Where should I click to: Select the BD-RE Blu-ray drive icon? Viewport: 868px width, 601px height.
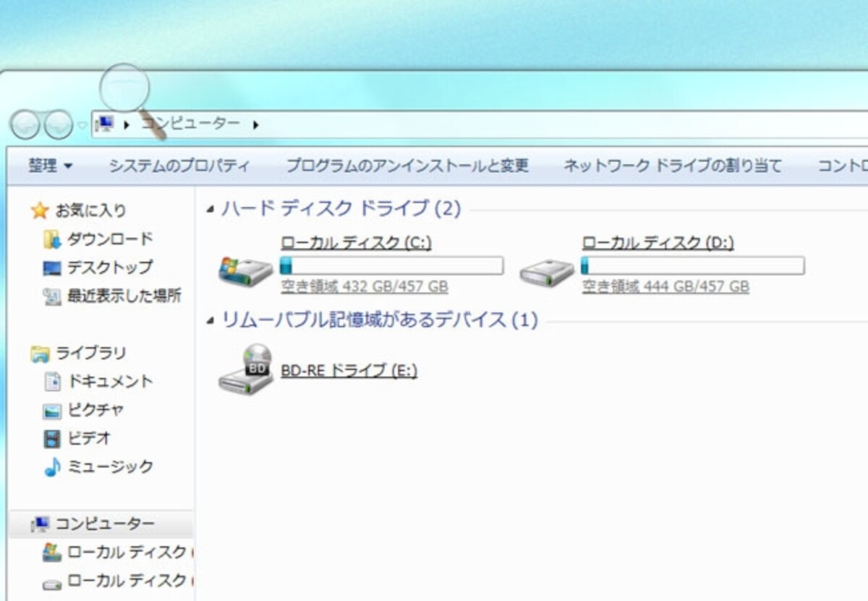coord(246,370)
